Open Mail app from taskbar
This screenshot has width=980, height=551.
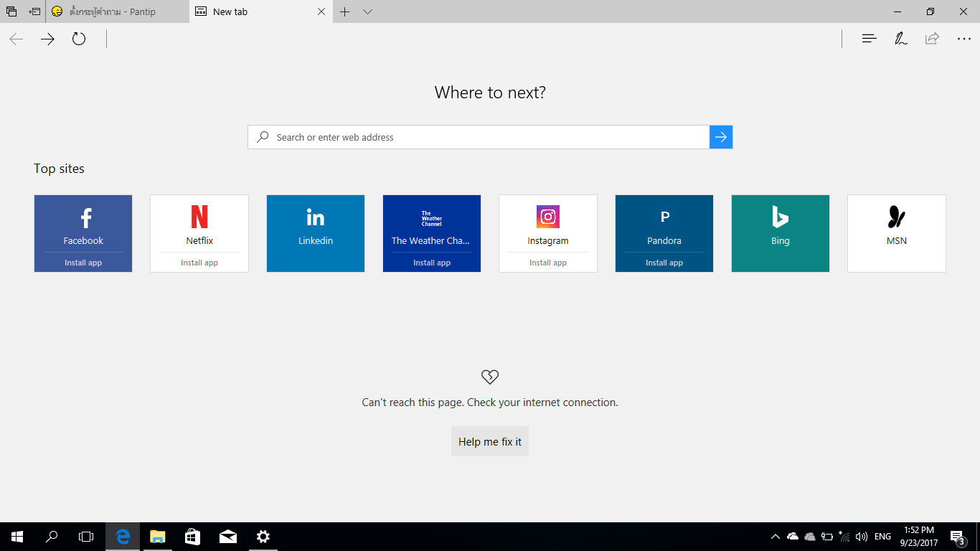pyautogui.click(x=228, y=537)
